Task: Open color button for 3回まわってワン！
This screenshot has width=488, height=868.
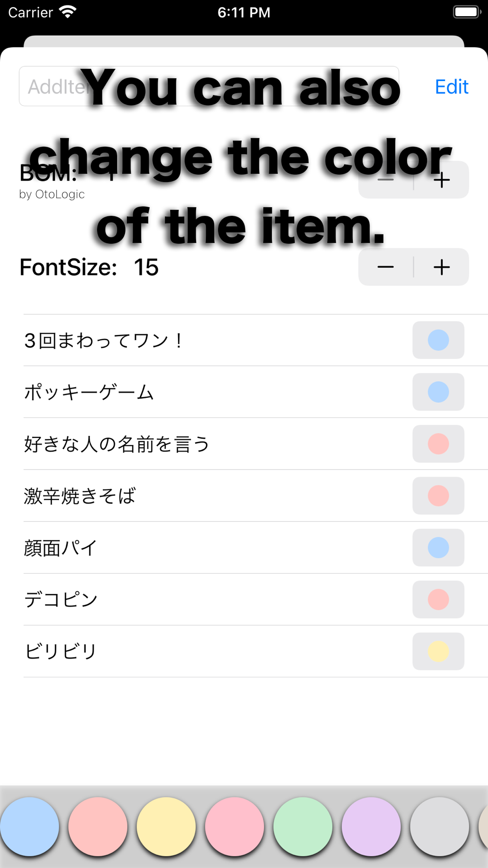Action: 438,340
